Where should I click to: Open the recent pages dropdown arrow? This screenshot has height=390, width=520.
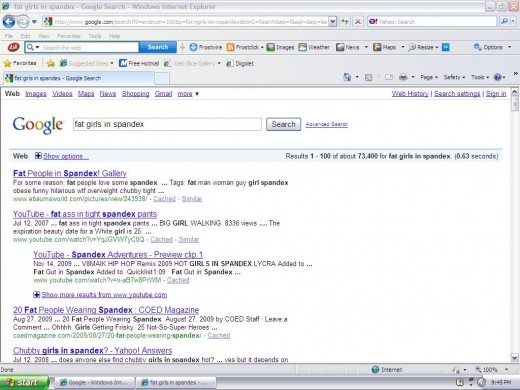click(x=34, y=22)
